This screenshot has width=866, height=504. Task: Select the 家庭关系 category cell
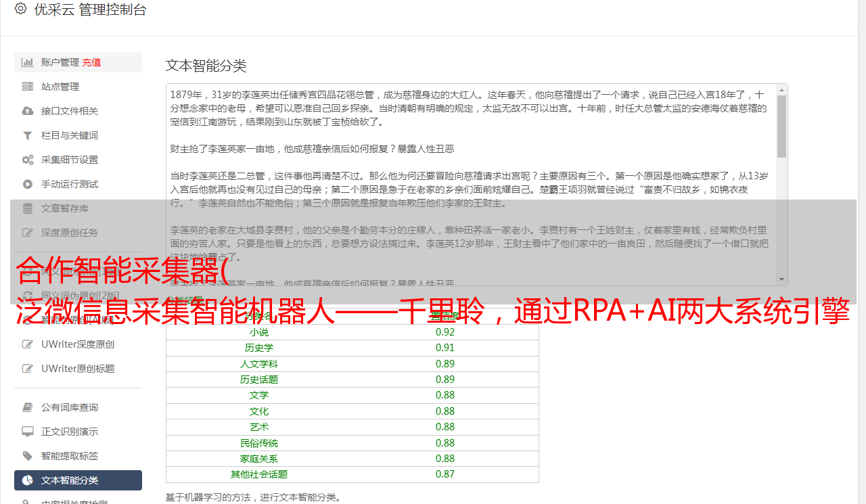259,459
